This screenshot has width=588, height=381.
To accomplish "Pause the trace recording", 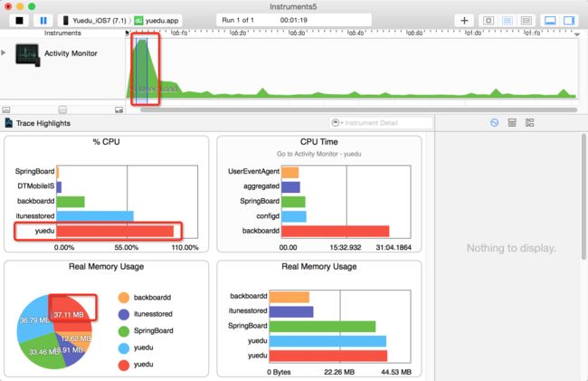I will (43, 20).
